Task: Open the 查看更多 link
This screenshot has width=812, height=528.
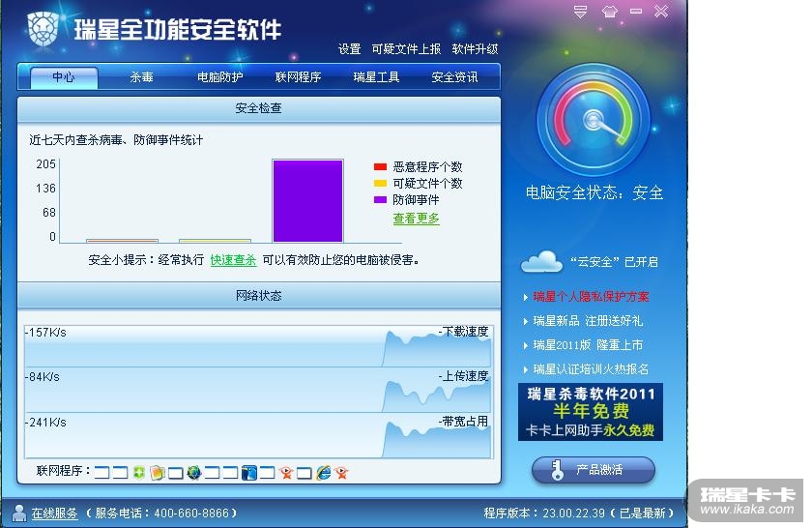Action: pyautogui.click(x=416, y=219)
